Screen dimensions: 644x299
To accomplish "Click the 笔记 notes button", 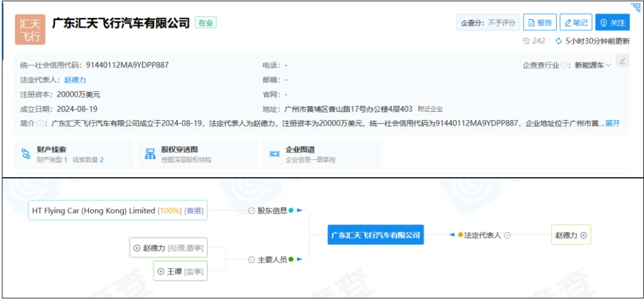I will coord(576,23).
